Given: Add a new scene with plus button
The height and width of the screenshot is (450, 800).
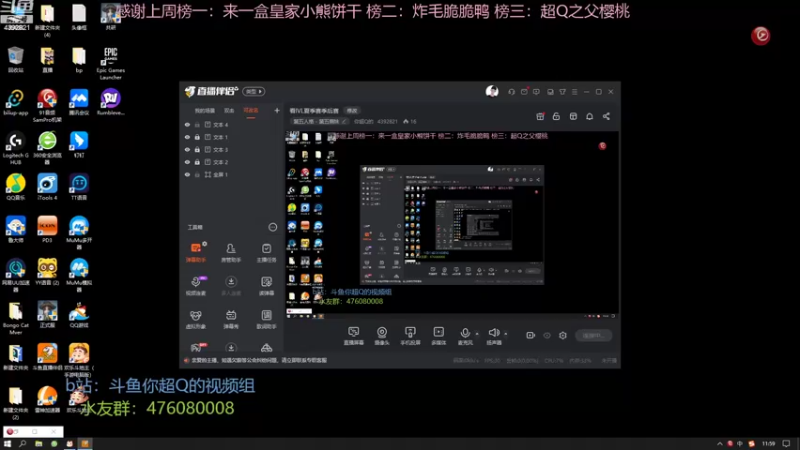Looking at the screenshot, I should pyautogui.click(x=277, y=110).
